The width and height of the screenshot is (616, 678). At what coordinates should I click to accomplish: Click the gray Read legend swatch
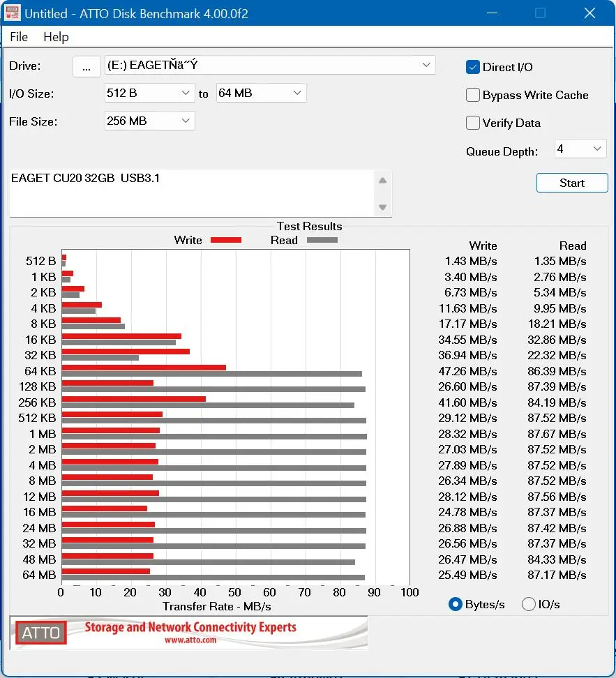coord(322,241)
